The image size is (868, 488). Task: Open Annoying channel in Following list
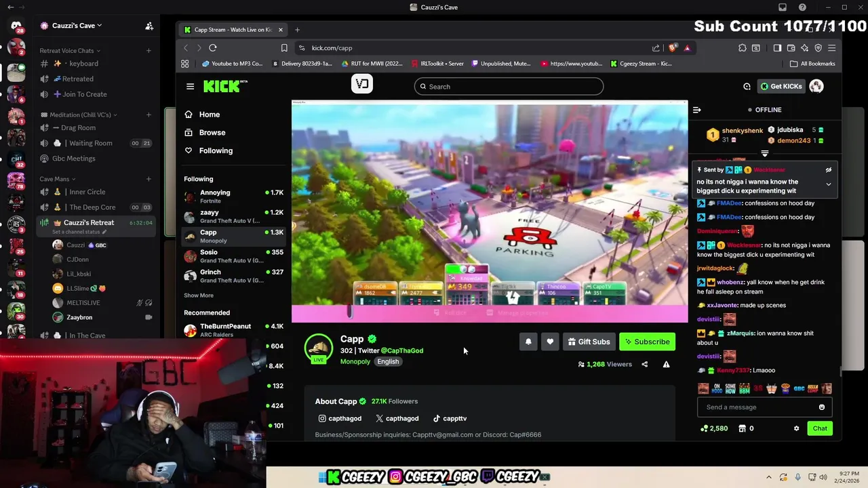[233, 197]
